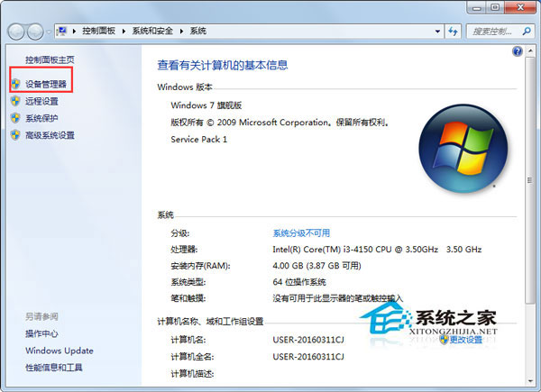The width and height of the screenshot is (541, 392).
Task: Select 控制面板 breadcrumb item
Action: pyautogui.click(x=98, y=31)
